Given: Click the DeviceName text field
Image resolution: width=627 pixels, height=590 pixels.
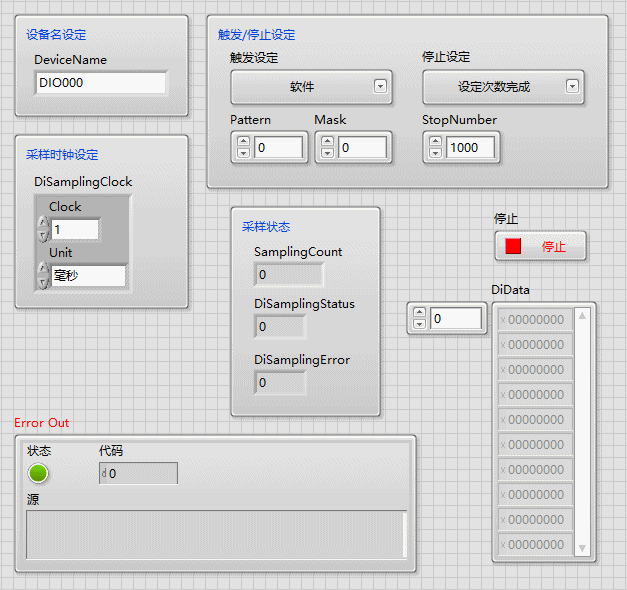Looking at the screenshot, I should pyautogui.click(x=100, y=83).
